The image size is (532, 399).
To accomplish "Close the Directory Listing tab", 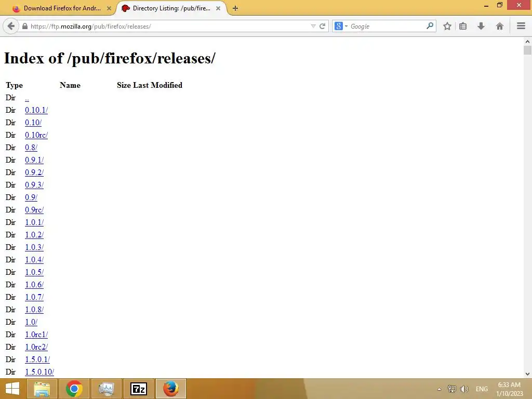I will point(218,8).
